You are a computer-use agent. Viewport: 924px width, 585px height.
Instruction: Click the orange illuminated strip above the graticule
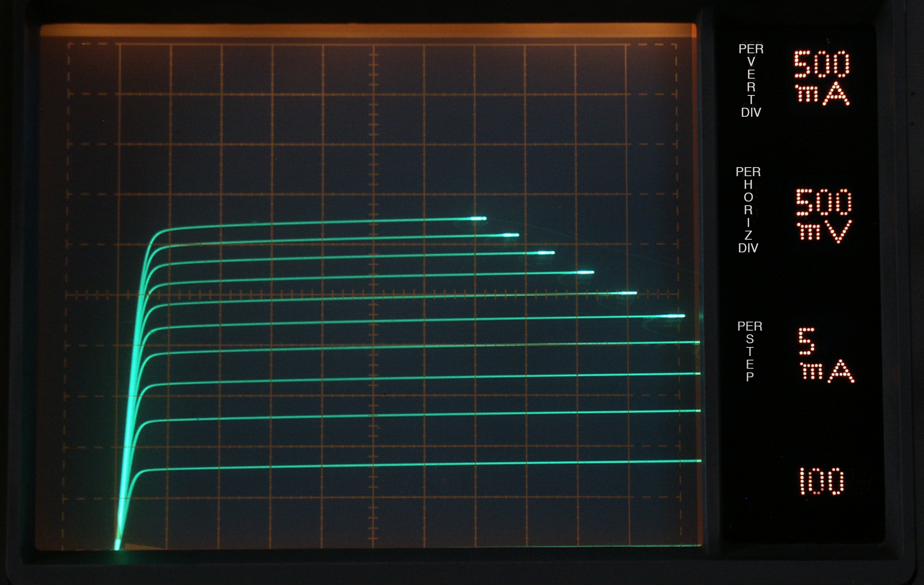369,31
